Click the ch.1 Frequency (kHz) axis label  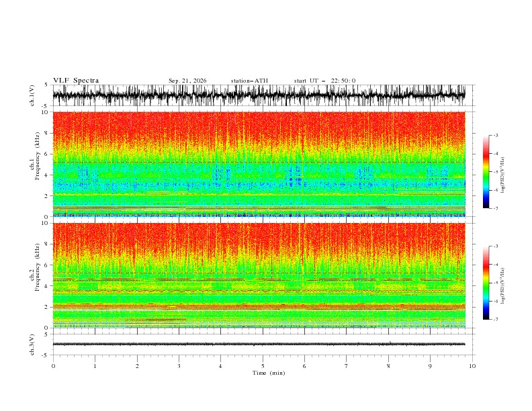click(35, 164)
